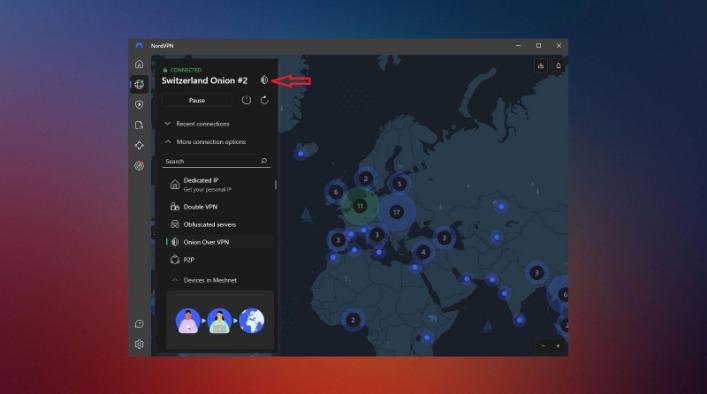
Task: Click the map cluster labeled 17
Action: point(396,212)
